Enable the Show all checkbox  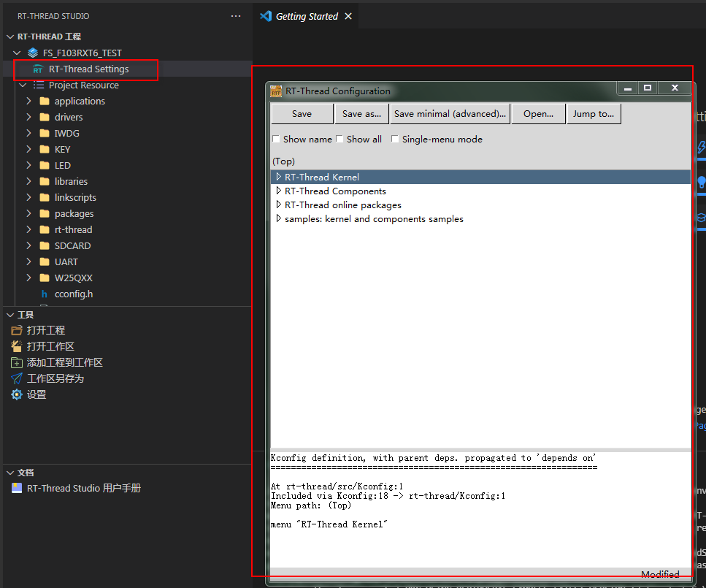(x=339, y=140)
